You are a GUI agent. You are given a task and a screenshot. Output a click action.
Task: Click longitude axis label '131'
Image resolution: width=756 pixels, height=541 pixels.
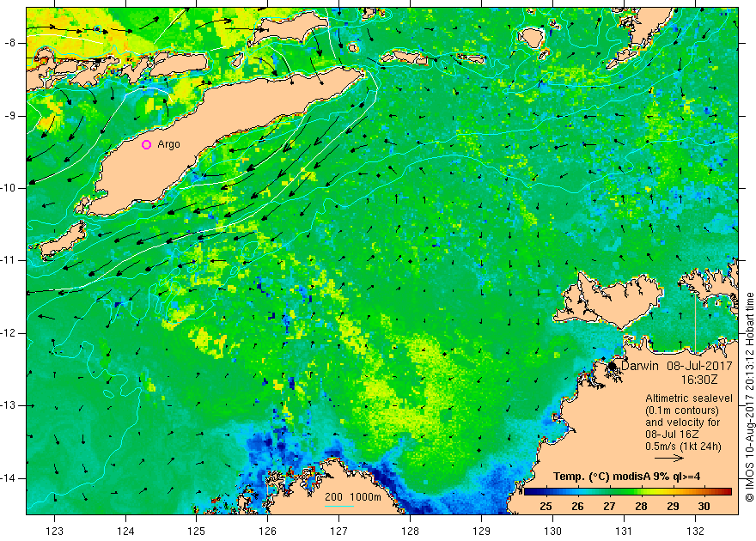(x=624, y=531)
